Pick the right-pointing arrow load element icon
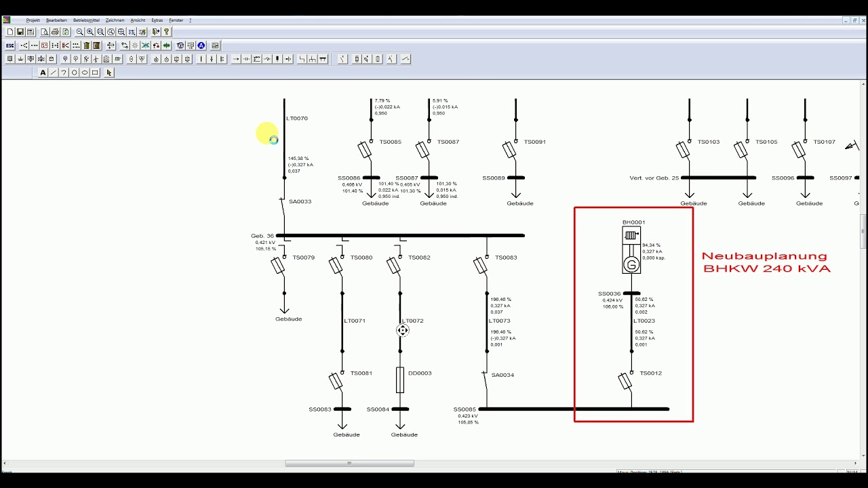The width and height of the screenshot is (868, 488). 236,59
